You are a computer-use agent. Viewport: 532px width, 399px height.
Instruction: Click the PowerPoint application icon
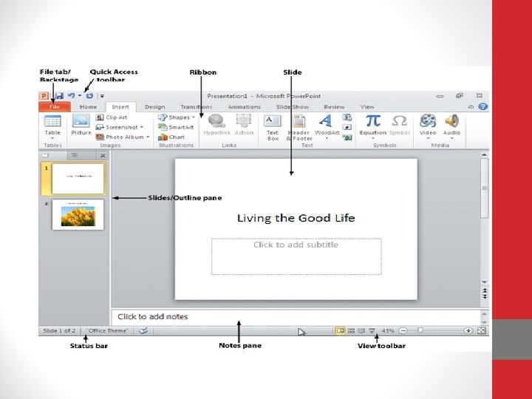coord(44,95)
